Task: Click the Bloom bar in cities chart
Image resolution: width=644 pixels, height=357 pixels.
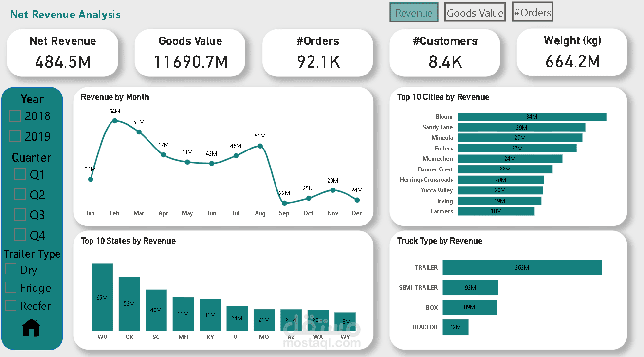Action: tap(532, 116)
